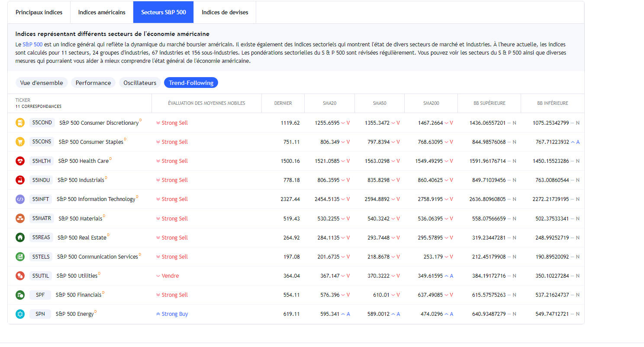Open the S&P 500 link in description
This screenshot has height=347, width=644.
tap(32, 45)
